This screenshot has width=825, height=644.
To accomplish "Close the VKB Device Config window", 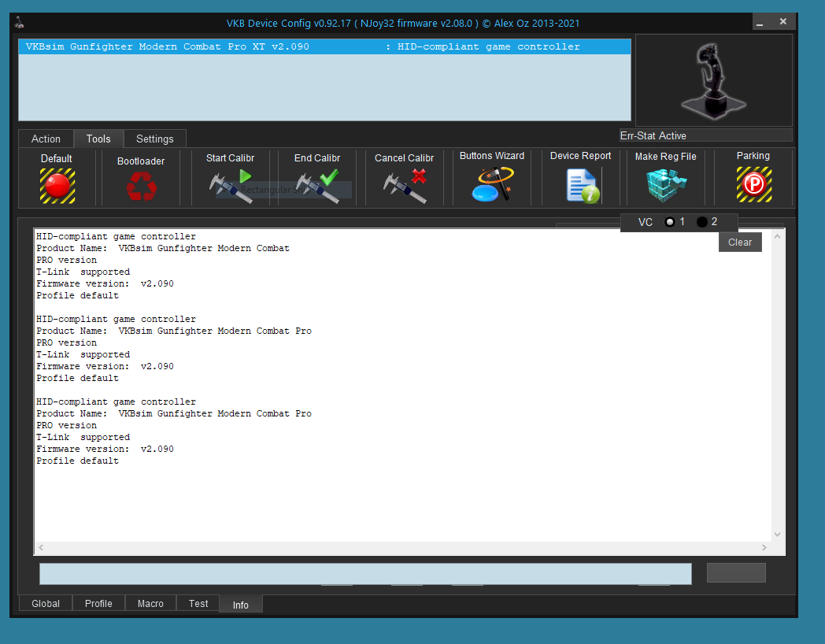I will coord(783,21).
